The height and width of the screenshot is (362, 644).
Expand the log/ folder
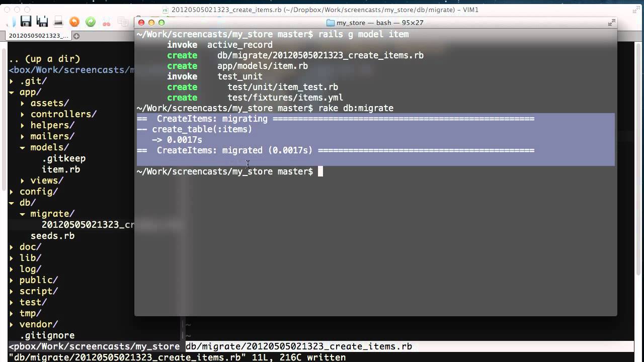(x=12, y=269)
